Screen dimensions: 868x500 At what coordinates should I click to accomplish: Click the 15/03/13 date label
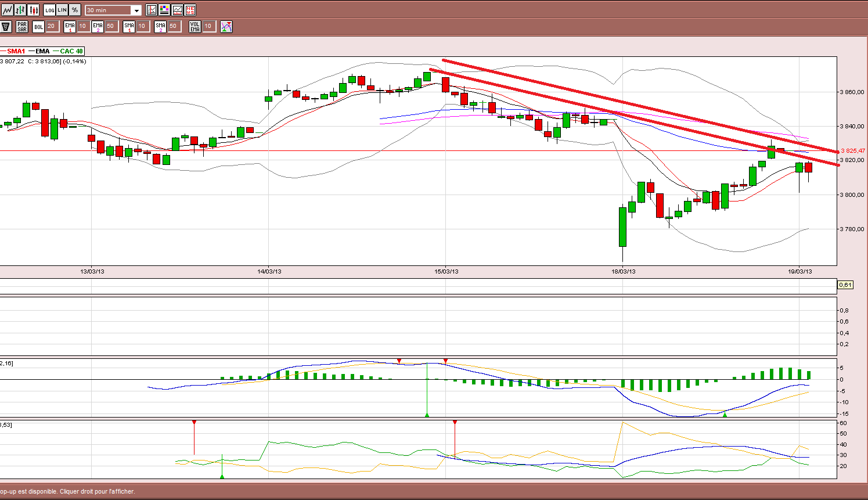(446, 271)
